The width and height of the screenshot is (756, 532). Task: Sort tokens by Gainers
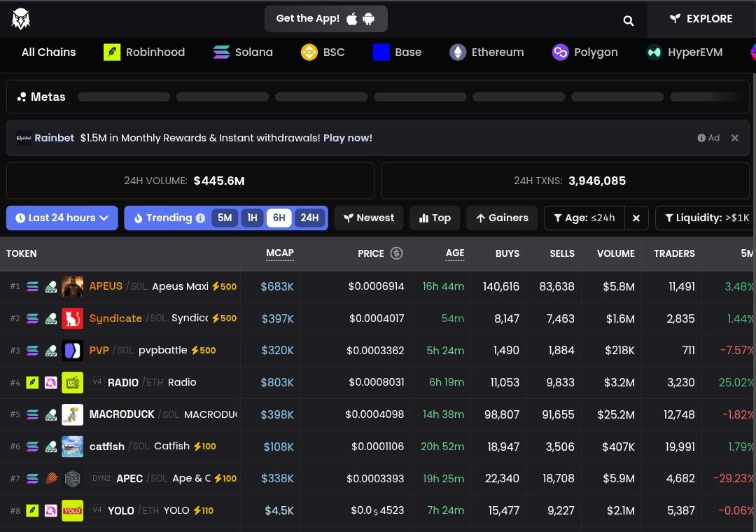pyautogui.click(x=502, y=218)
